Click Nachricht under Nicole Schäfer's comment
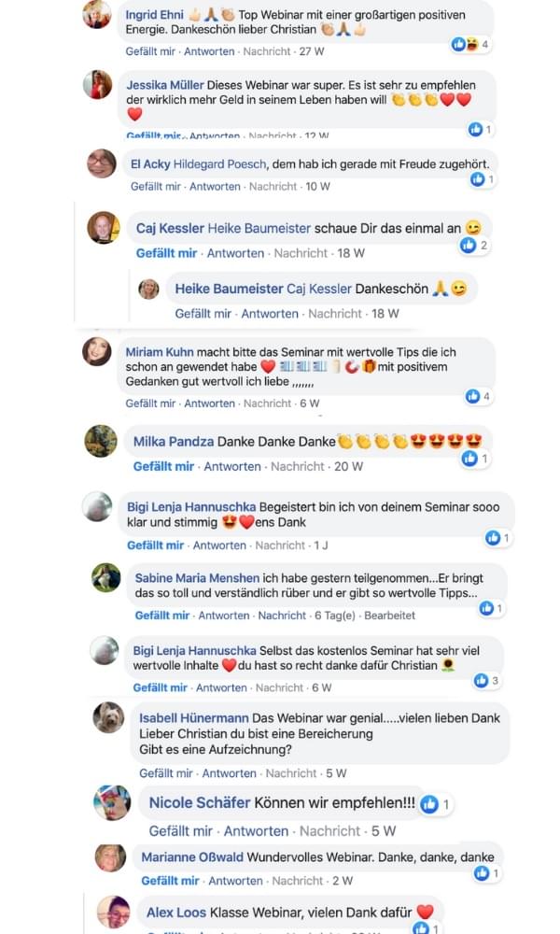The image size is (560, 934). click(330, 831)
